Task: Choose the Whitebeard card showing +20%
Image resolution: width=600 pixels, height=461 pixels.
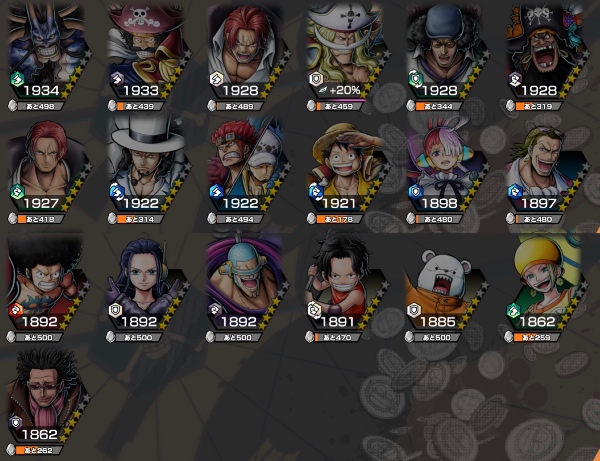Action: click(x=347, y=52)
